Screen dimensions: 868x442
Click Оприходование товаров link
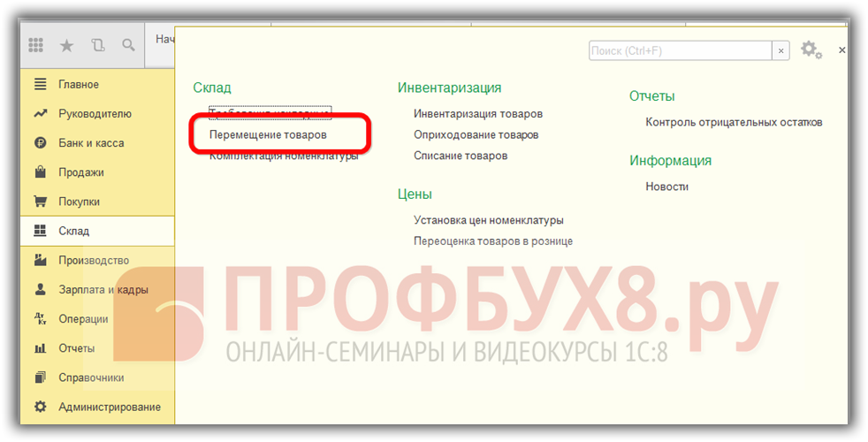pos(476,135)
